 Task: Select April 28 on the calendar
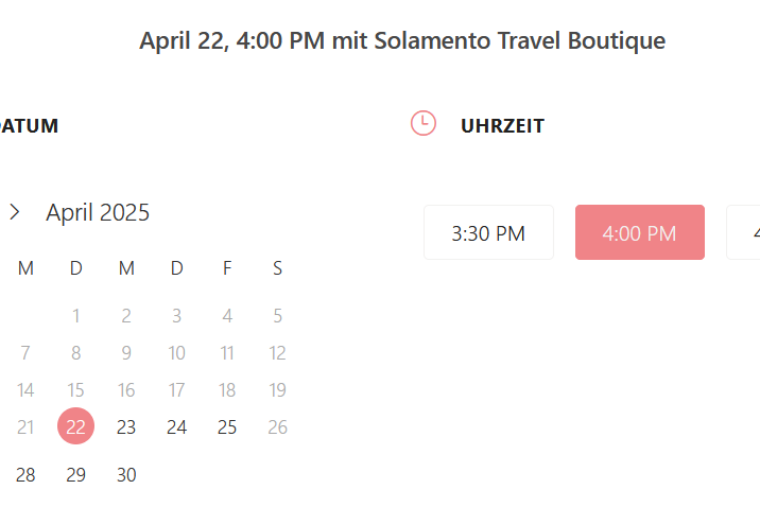coord(26,475)
